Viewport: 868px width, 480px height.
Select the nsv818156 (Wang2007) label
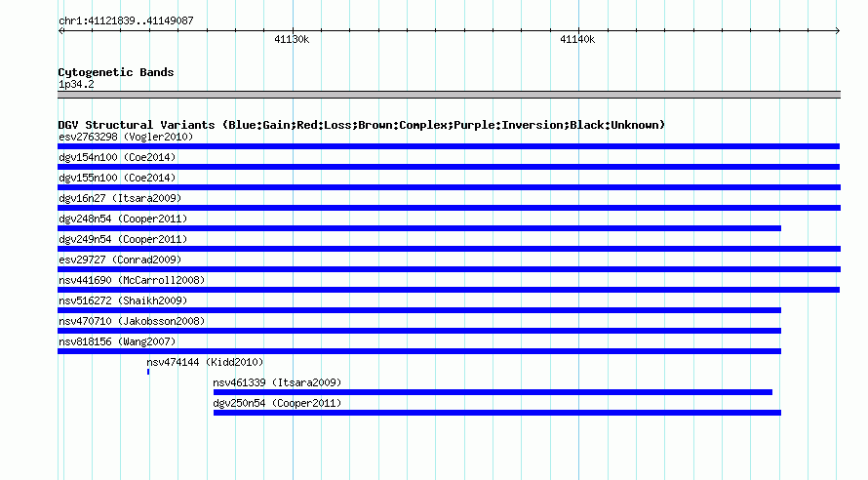[x=117, y=341]
